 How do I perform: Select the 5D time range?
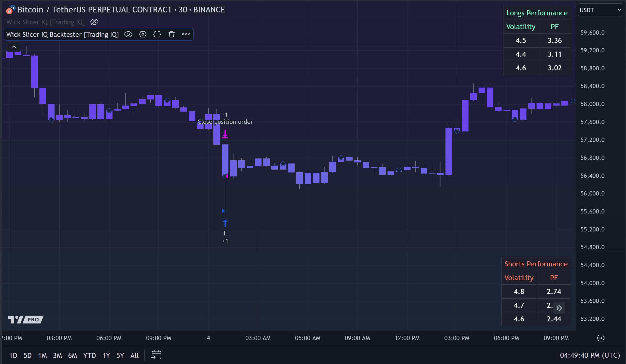coord(28,355)
